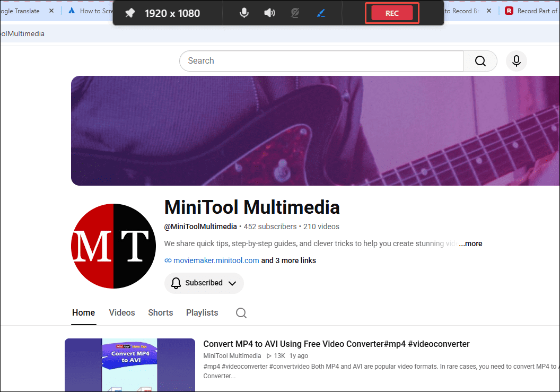Screen dimensions: 560x392
Task: Click the guitar channel banner image
Action: tap(316, 130)
